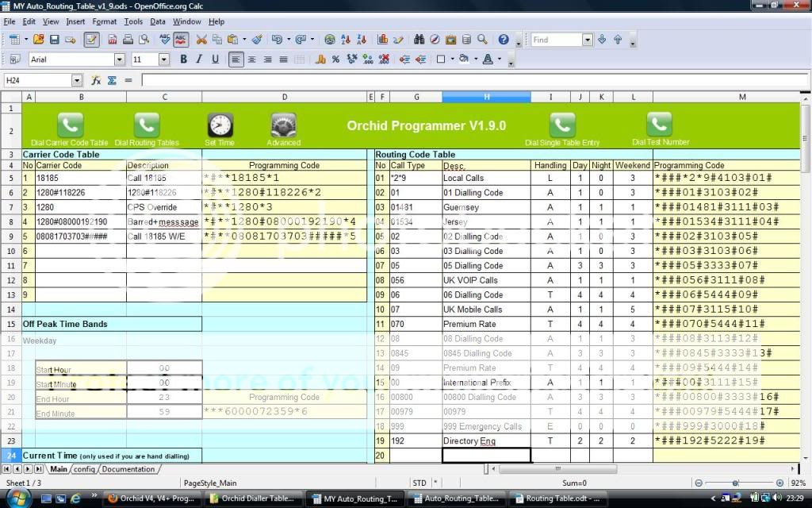Click the Find text input field
The height and width of the screenshot is (508, 812).
click(x=557, y=40)
